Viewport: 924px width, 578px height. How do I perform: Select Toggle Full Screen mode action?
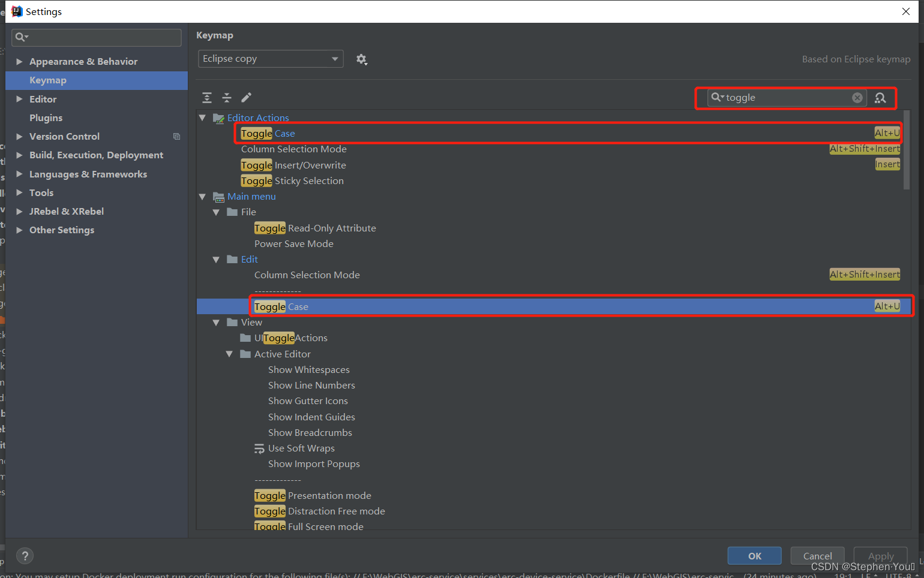[x=309, y=526]
